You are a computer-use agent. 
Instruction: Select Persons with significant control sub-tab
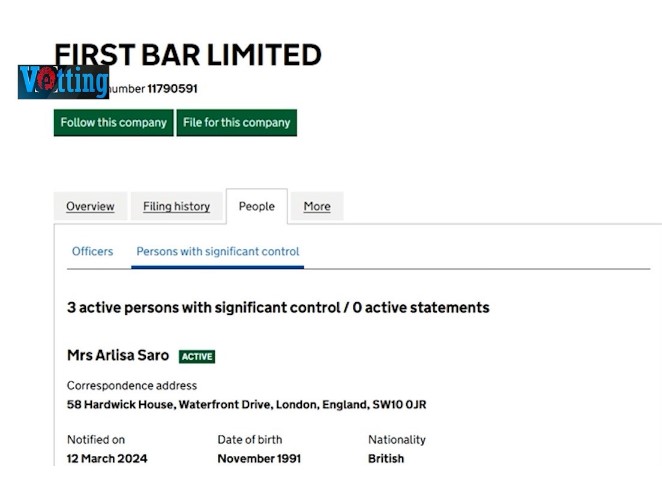click(x=218, y=252)
